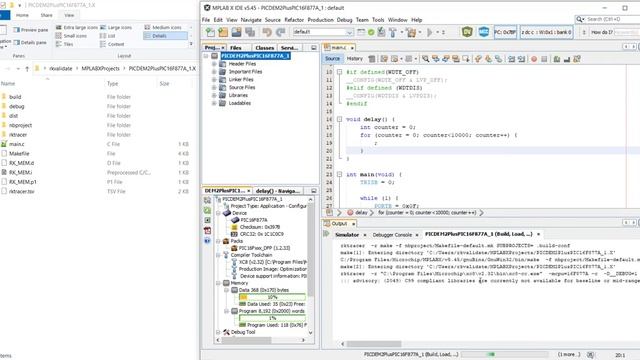Click the New File toolbar icon in MPLAB
This screenshot has height=360, width=640.
click(210, 32)
